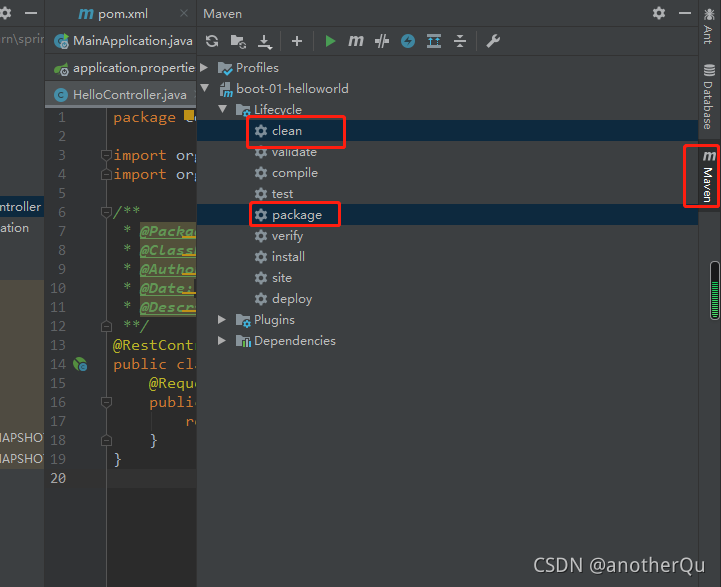Screen dimensions: 721x587
Task: Click the Lifecycle folder icon
Action: pyautogui.click(x=243, y=110)
